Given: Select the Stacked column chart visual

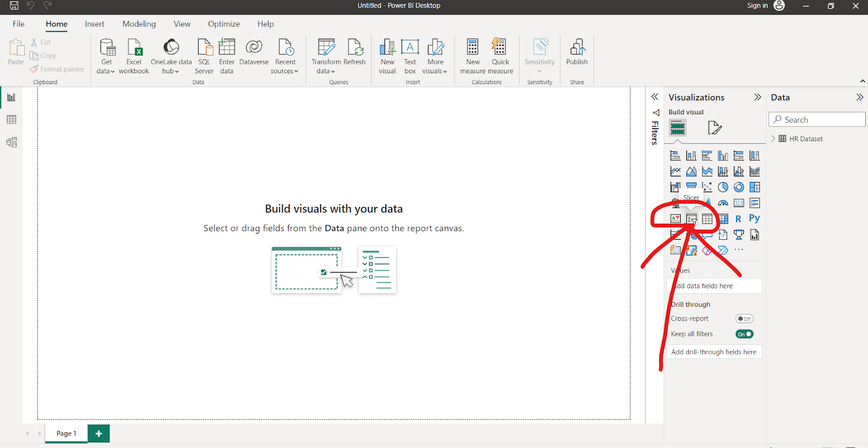Looking at the screenshot, I should point(691,156).
